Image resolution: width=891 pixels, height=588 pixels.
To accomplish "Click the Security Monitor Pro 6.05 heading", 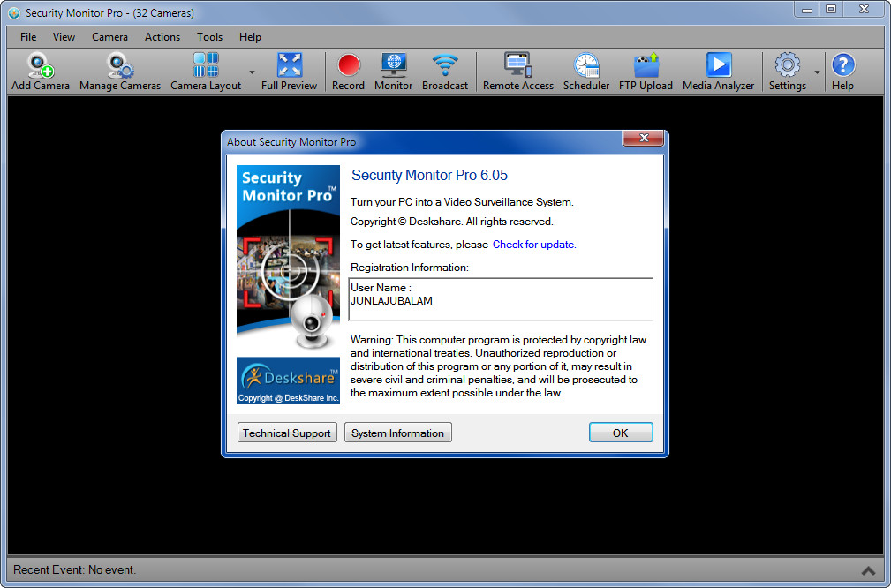I will tap(429, 175).
